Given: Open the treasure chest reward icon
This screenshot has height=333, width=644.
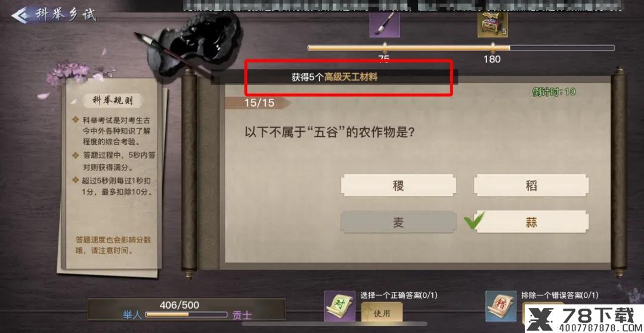Looking at the screenshot, I should (x=493, y=24).
